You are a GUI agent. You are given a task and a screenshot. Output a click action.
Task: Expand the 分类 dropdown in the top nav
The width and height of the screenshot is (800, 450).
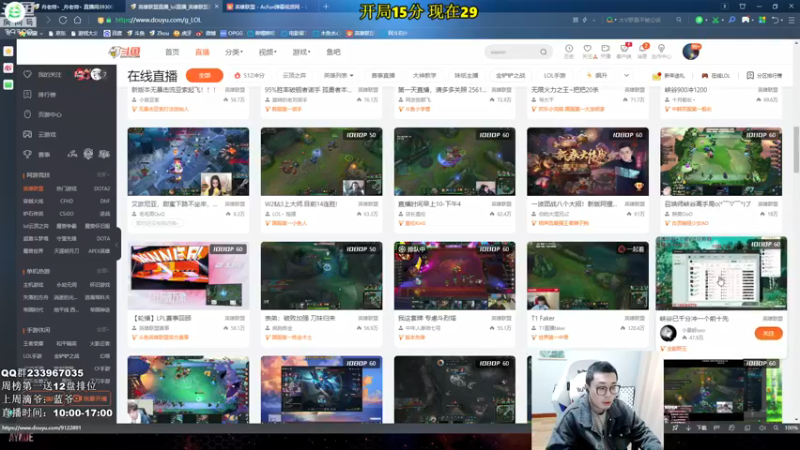point(234,52)
